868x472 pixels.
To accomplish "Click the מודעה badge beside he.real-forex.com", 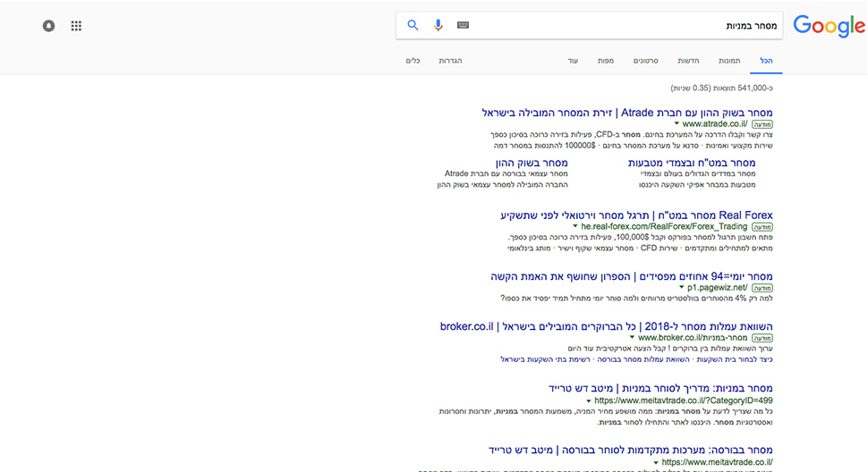I will (762, 227).
